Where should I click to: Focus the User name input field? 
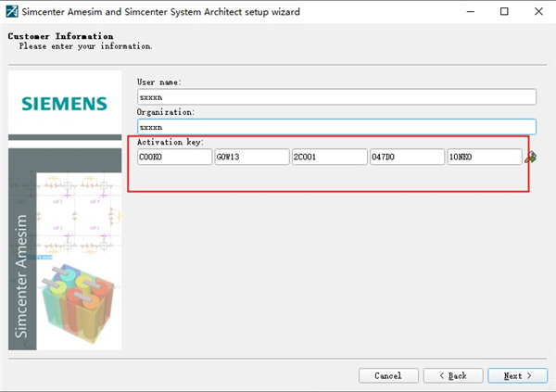(x=335, y=97)
